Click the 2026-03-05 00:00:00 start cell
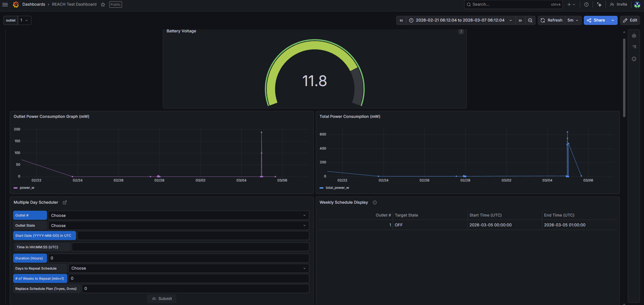Image resolution: width=644 pixels, height=305 pixels. tap(505, 225)
